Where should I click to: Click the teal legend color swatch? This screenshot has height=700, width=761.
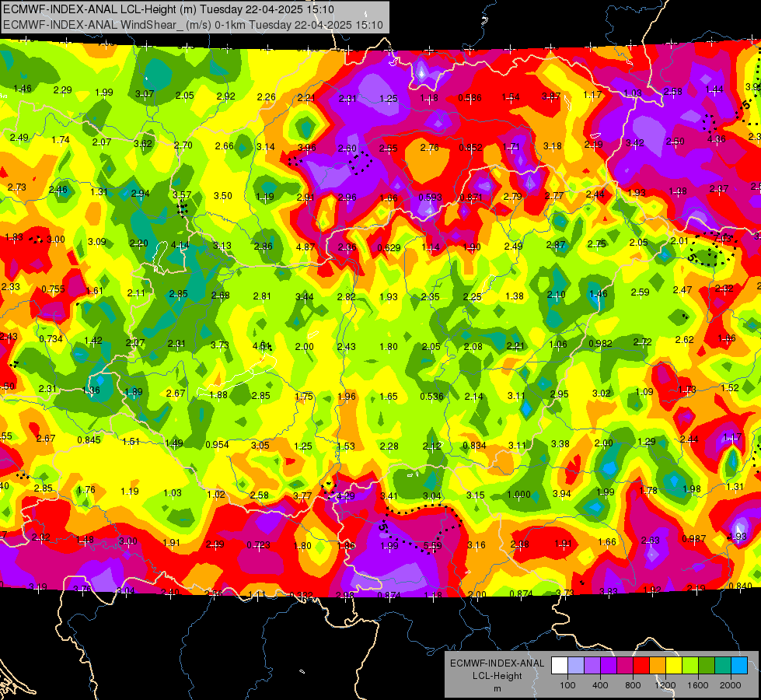tap(723, 666)
